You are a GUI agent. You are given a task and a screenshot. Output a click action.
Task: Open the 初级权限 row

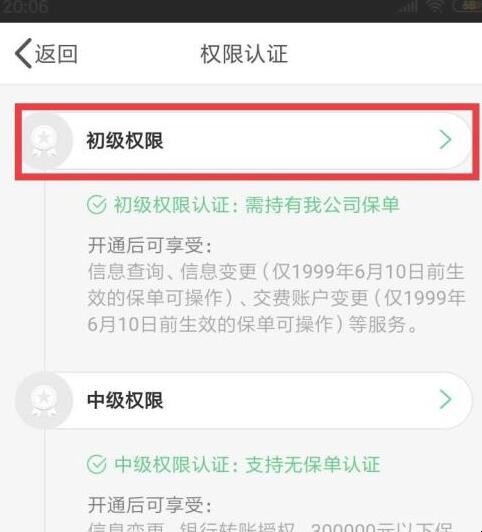[x=247, y=141]
